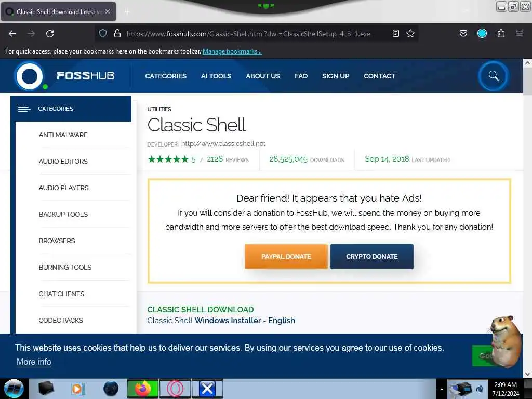The height and width of the screenshot is (399, 532).
Task: Bookmark this page with the star icon
Action: coord(410,33)
